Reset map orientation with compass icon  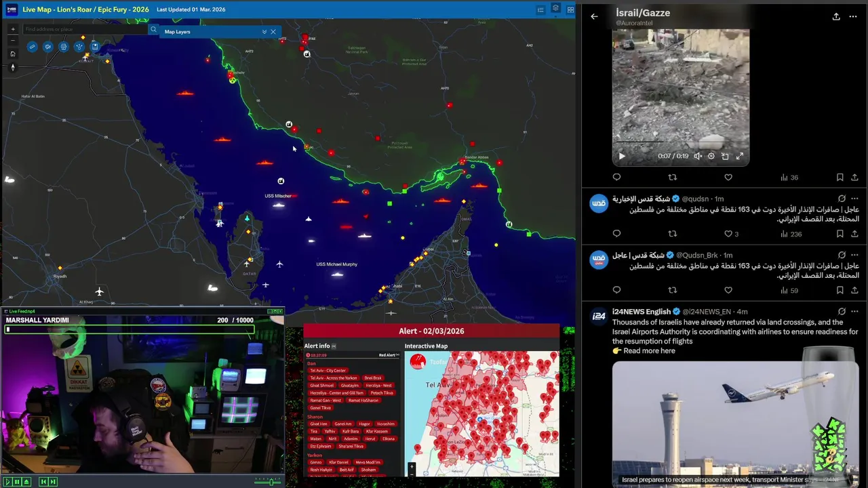click(x=12, y=67)
